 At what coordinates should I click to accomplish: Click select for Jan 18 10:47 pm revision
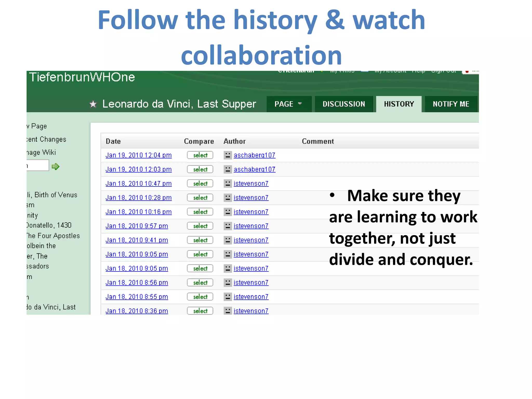click(x=200, y=183)
